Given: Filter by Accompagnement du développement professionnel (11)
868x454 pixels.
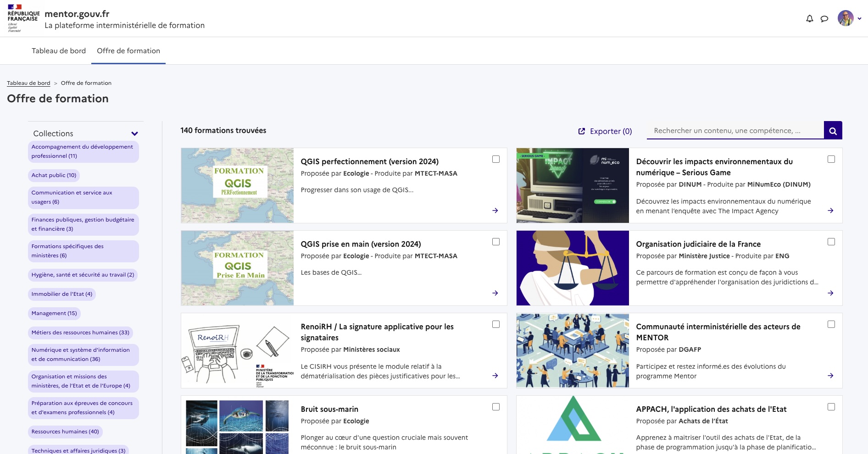Looking at the screenshot, I should tap(83, 151).
